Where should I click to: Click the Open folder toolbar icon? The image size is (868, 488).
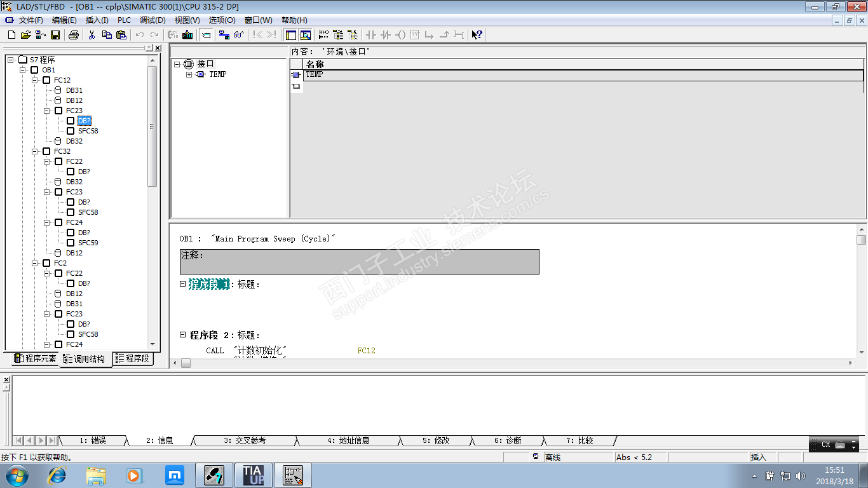[x=25, y=35]
